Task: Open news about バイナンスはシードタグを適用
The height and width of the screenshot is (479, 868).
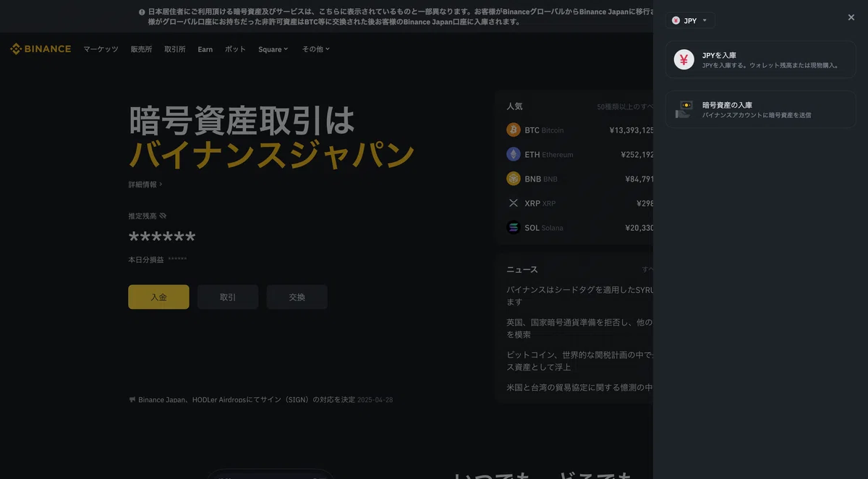Action: click(579, 295)
